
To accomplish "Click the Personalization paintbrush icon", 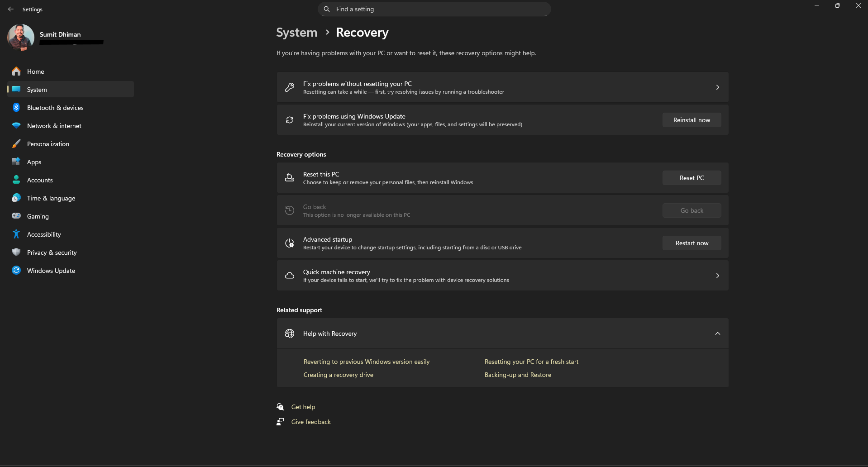I will coord(16,143).
